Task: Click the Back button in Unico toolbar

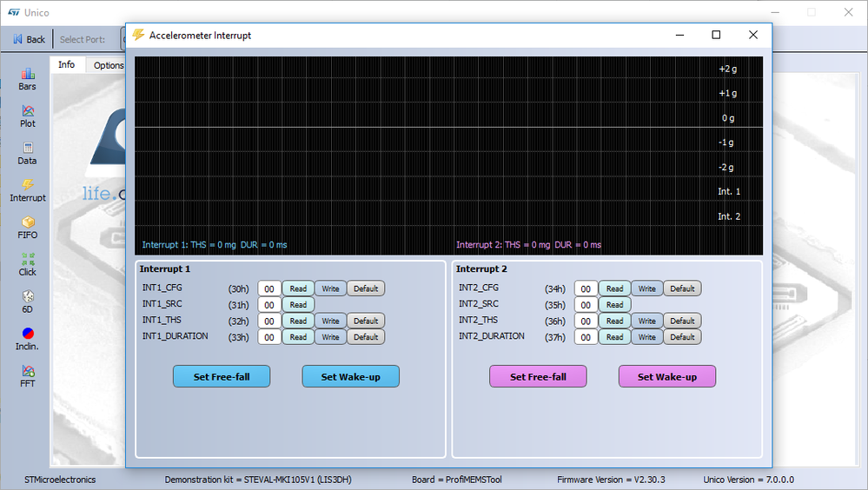Action: coord(30,39)
